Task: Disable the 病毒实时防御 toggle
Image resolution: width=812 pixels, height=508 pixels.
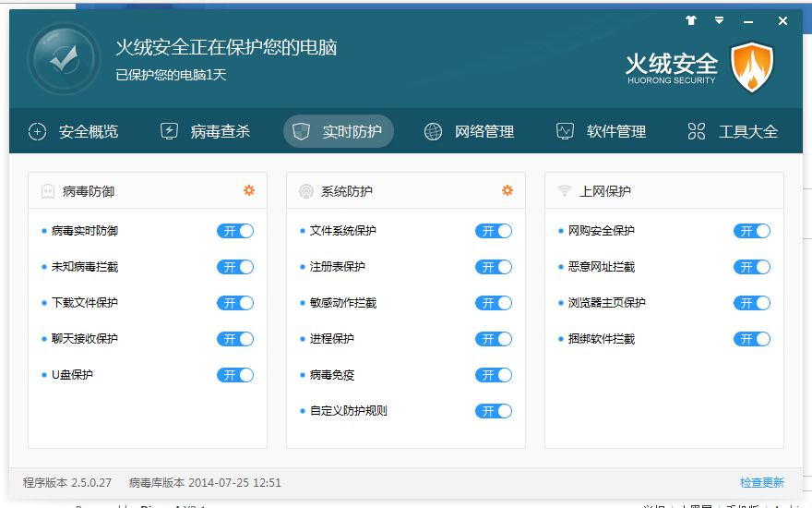Action: pyautogui.click(x=235, y=231)
